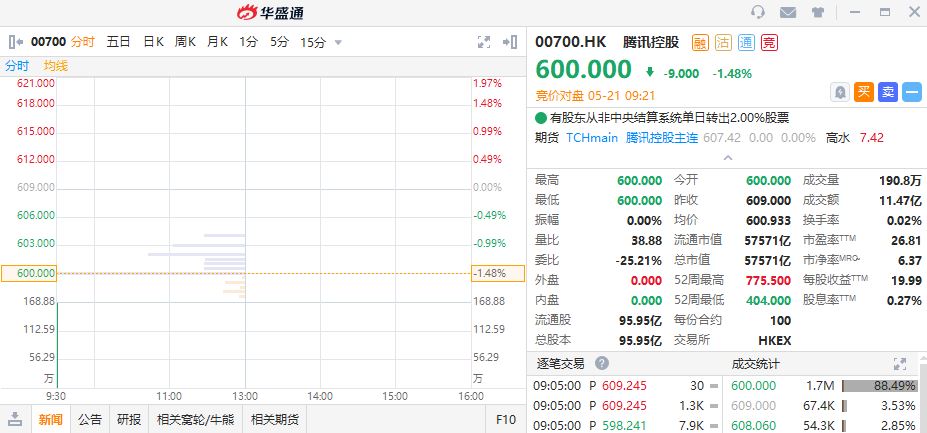Click the blue 卖 sell button
Viewport: 927px width, 433px height.
coord(887,92)
